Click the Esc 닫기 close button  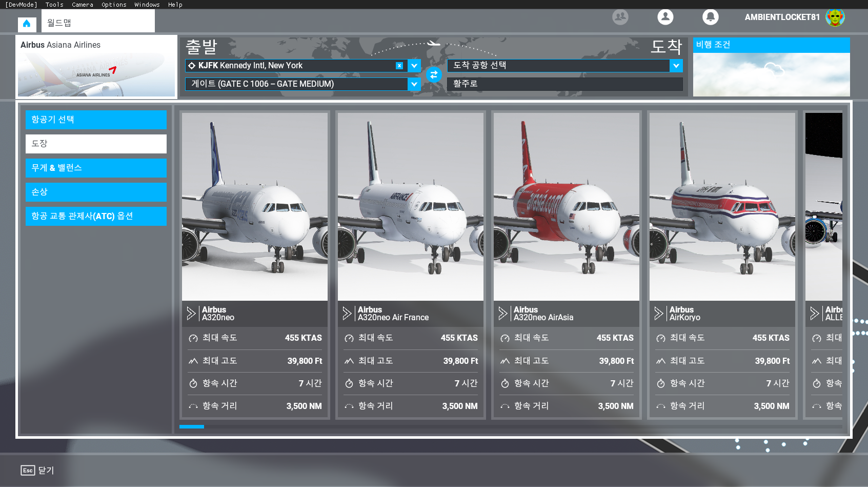coord(37,471)
